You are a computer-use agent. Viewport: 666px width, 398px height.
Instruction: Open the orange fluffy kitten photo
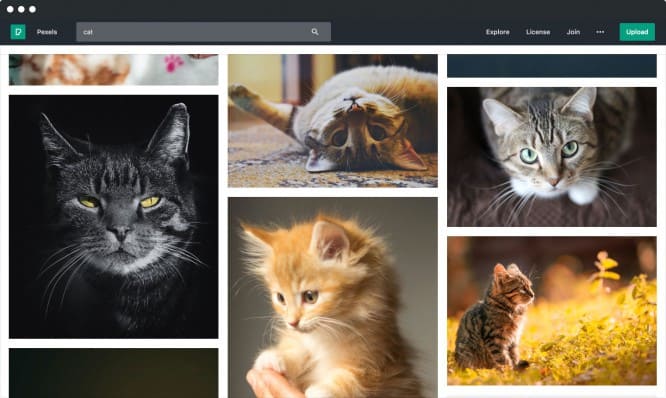(333, 297)
